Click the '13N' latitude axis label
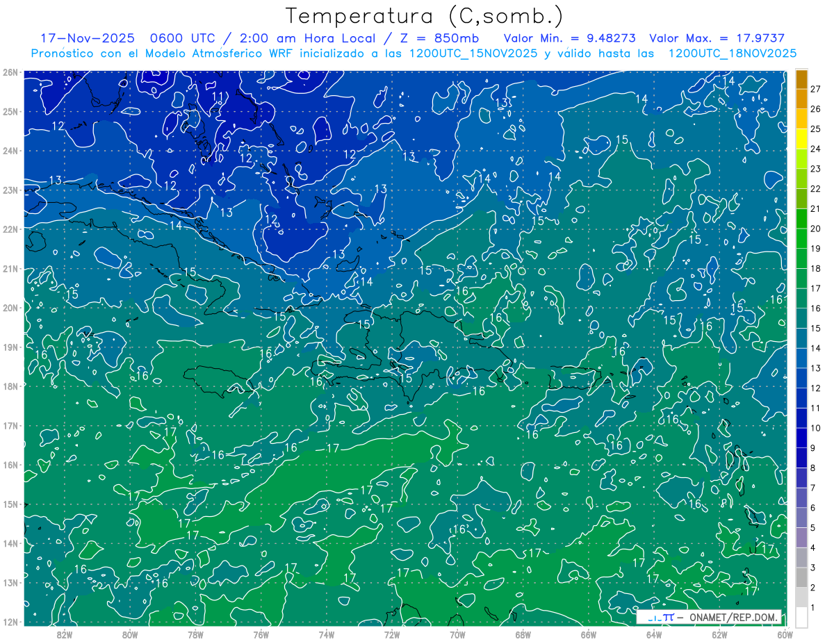This screenshot has height=644, width=834. 11,583
